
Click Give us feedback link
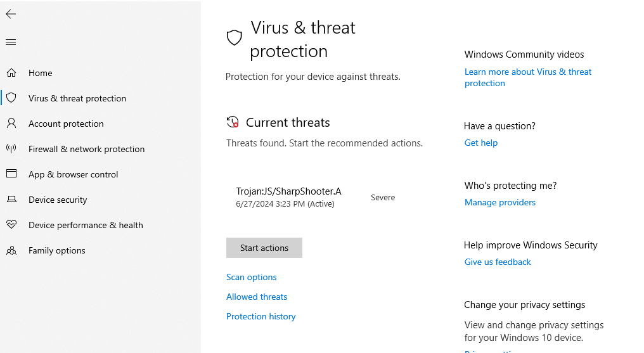(498, 262)
